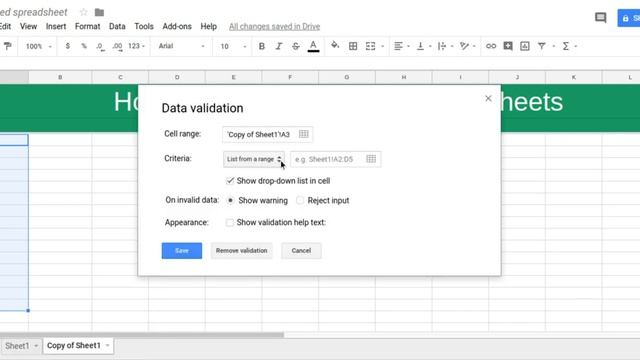Select cell range grid icon in dialog
The height and width of the screenshot is (360, 640).
click(304, 134)
